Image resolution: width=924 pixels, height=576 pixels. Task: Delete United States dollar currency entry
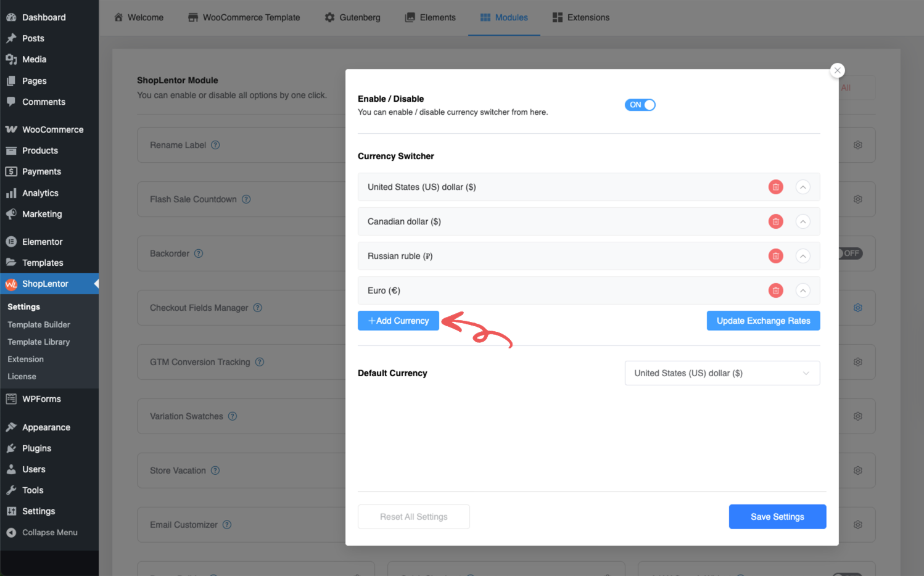tap(775, 187)
